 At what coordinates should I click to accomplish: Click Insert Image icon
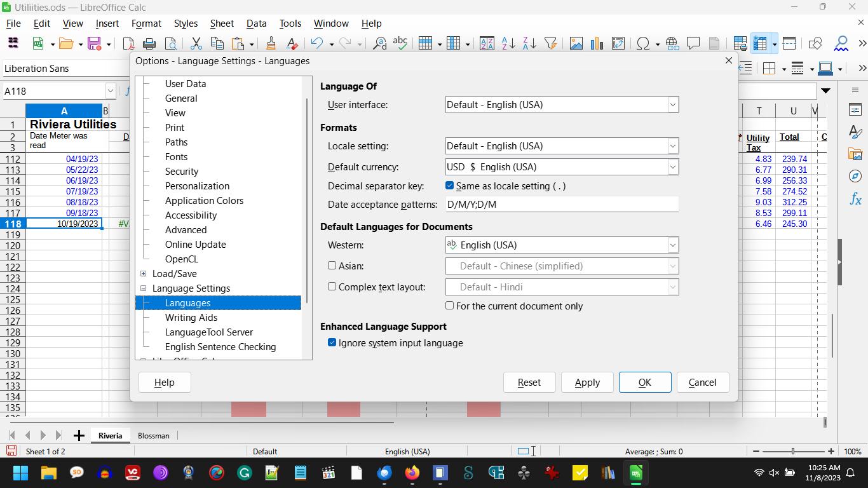point(576,43)
